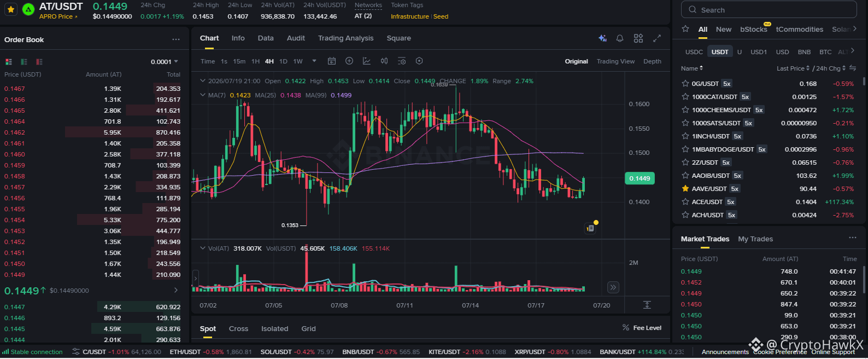Open chart display settings icon
The height and width of the screenshot is (359, 868).
(x=402, y=61)
